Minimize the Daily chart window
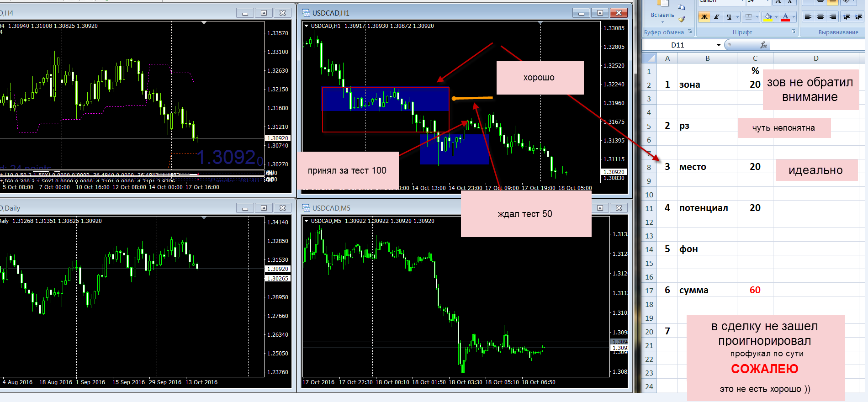This screenshot has width=868, height=402. point(245,208)
